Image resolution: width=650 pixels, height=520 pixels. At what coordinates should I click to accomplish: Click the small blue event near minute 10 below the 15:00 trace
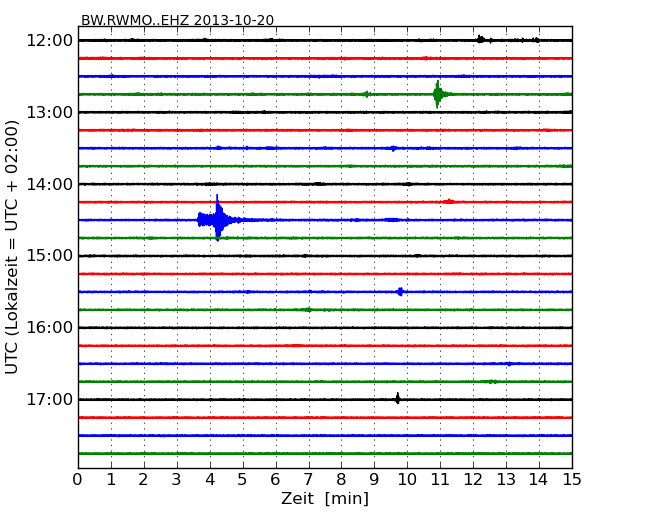pyautogui.click(x=400, y=292)
